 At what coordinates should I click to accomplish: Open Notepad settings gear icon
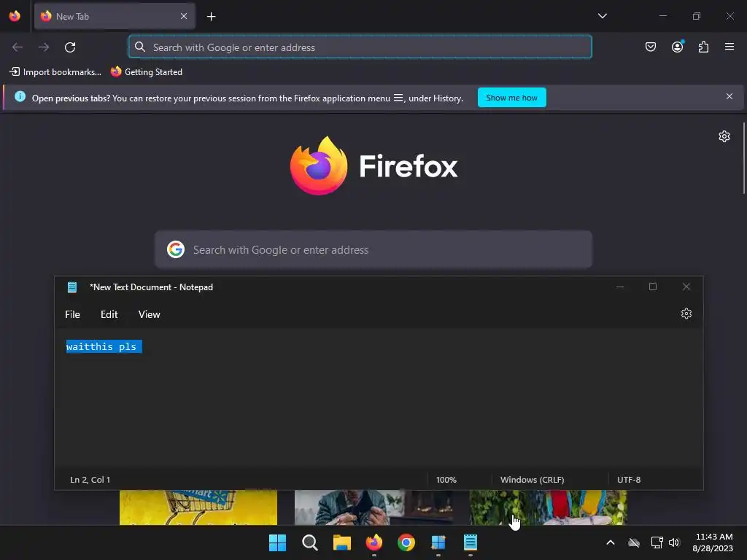pyautogui.click(x=686, y=314)
